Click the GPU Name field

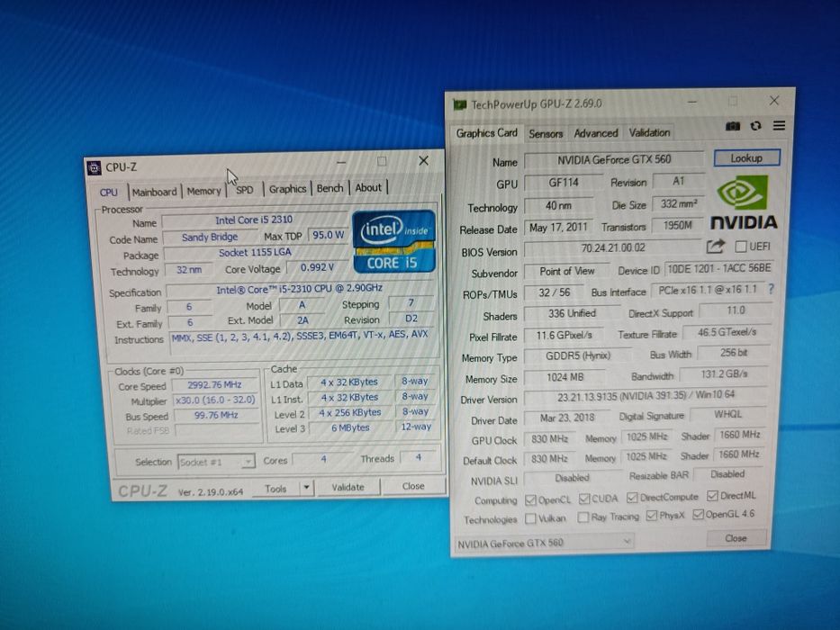614,159
